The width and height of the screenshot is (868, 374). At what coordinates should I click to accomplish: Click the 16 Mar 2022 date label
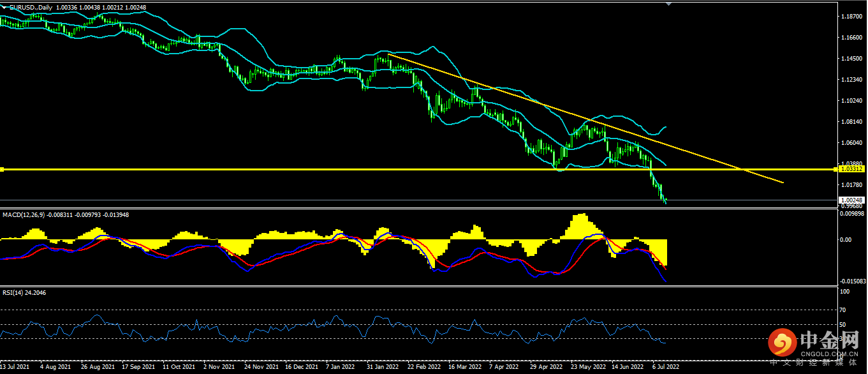tap(465, 368)
